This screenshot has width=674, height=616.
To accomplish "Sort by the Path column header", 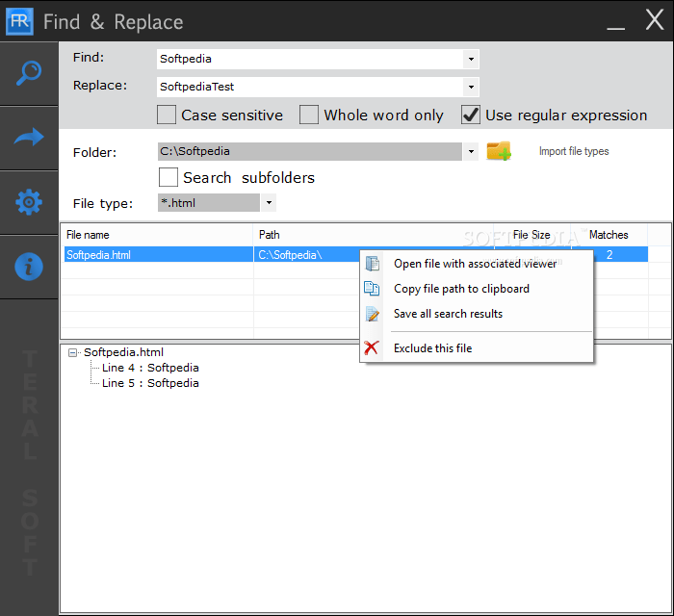I will click(374, 235).
